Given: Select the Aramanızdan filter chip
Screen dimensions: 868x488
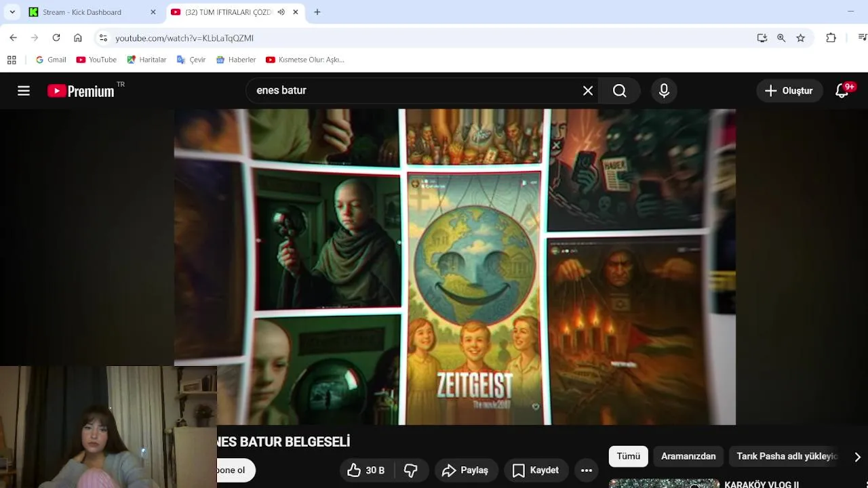Looking at the screenshot, I should (688, 456).
